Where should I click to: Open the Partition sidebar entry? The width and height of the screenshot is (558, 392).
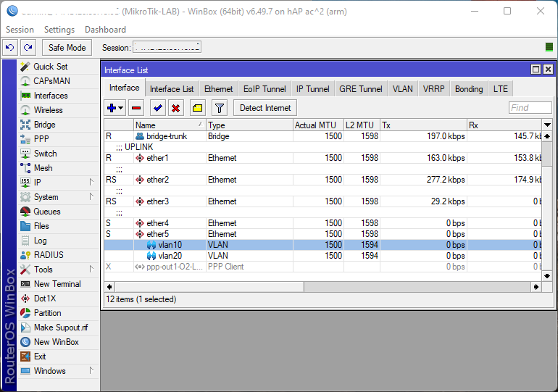(x=58, y=313)
